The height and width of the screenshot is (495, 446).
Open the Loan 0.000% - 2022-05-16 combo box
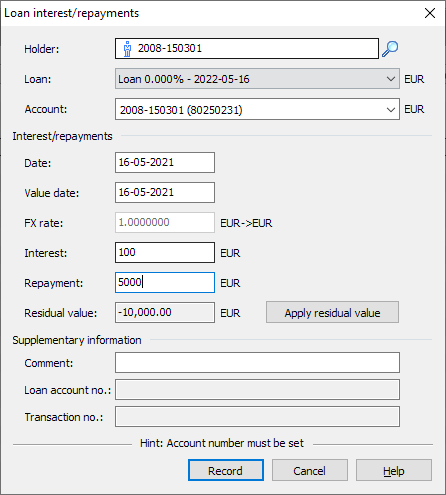(x=257, y=79)
